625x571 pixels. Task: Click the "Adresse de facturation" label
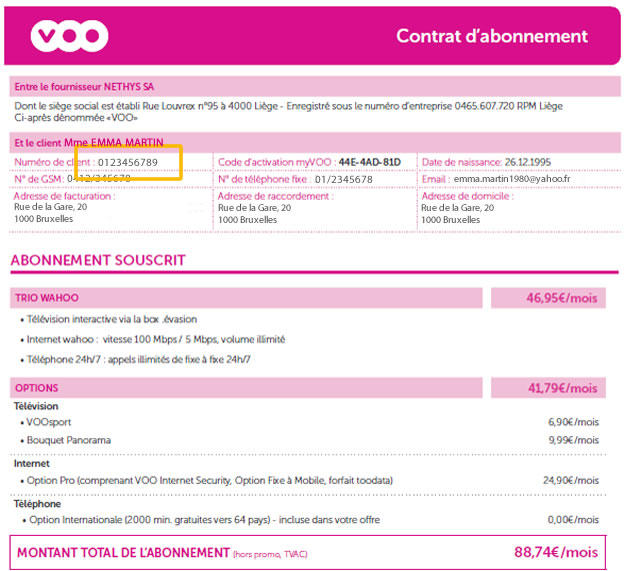pos(65,196)
